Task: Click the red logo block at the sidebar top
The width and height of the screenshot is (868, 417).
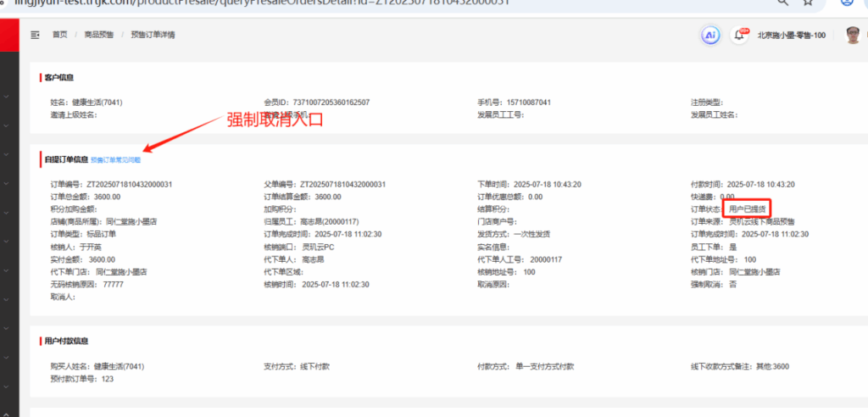Action: coord(9,35)
